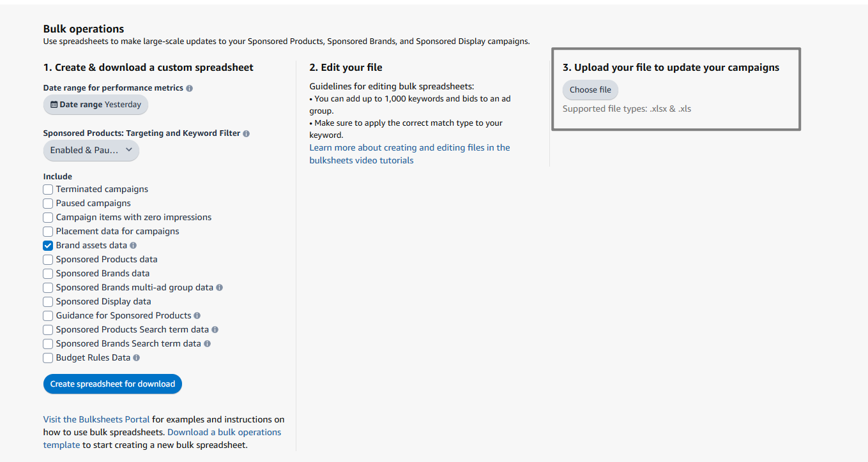View info icon next to Sponsored Brands Search term data
This screenshot has height=462, width=868.
[207, 343]
